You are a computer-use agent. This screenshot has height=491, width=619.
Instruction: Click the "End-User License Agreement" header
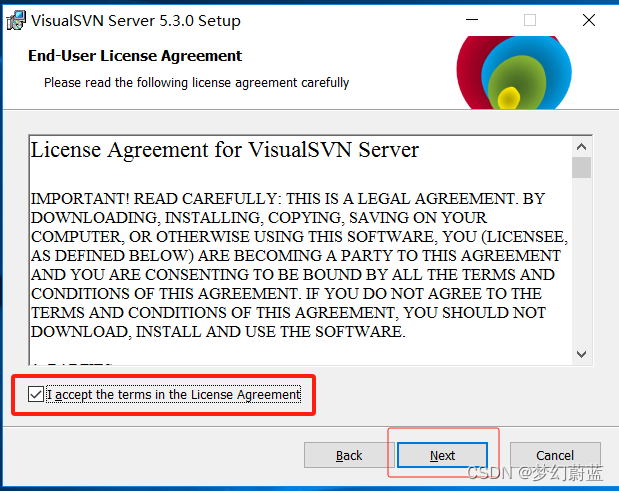click(x=135, y=56)
